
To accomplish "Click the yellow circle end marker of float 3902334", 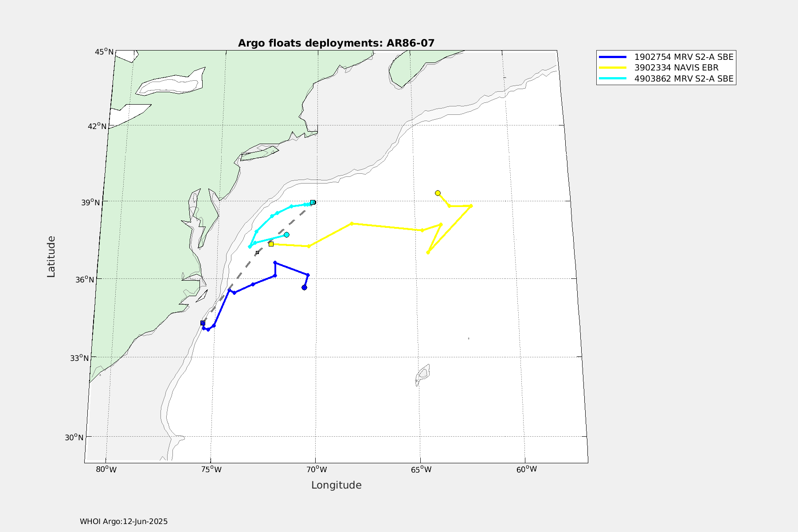I will click(438, 193).
